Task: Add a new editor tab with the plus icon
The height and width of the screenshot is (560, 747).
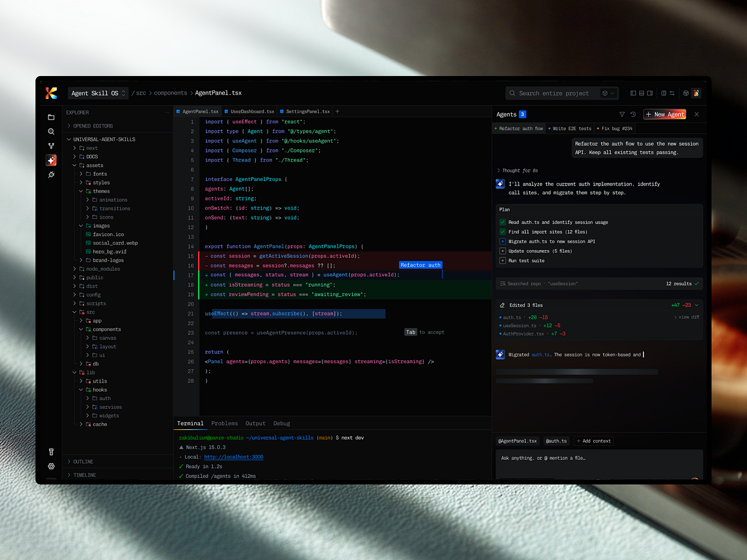Action: coord(337,111)
